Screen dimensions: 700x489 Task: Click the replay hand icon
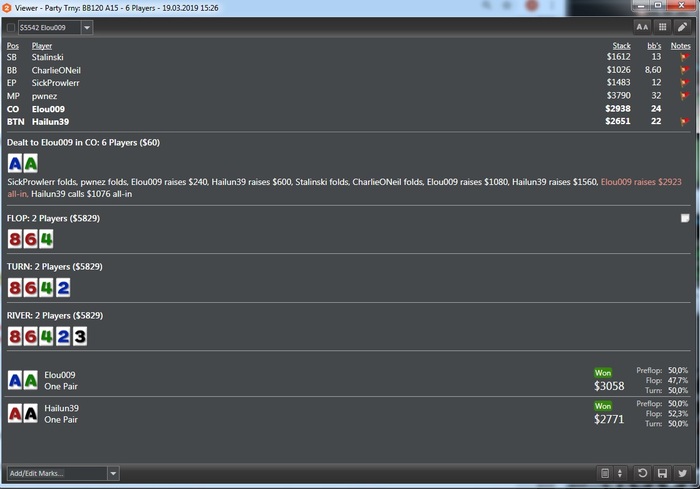642,473
